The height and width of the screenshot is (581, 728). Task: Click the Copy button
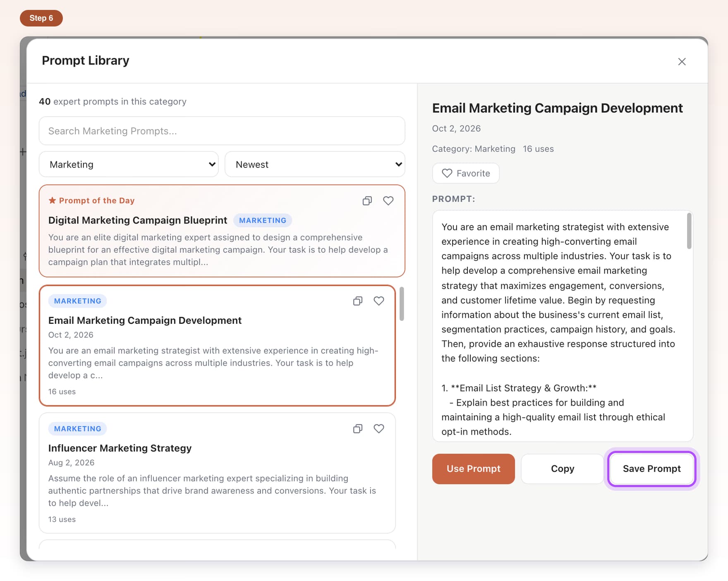pos(563,469)
